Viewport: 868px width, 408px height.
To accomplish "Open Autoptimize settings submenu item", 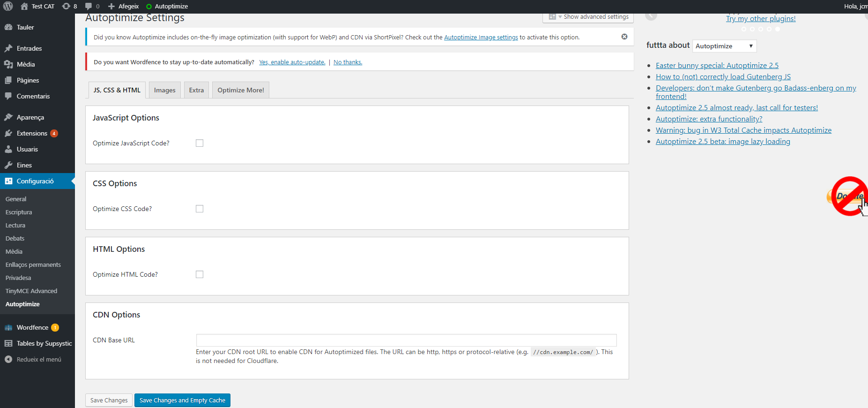I will [22, 304].
